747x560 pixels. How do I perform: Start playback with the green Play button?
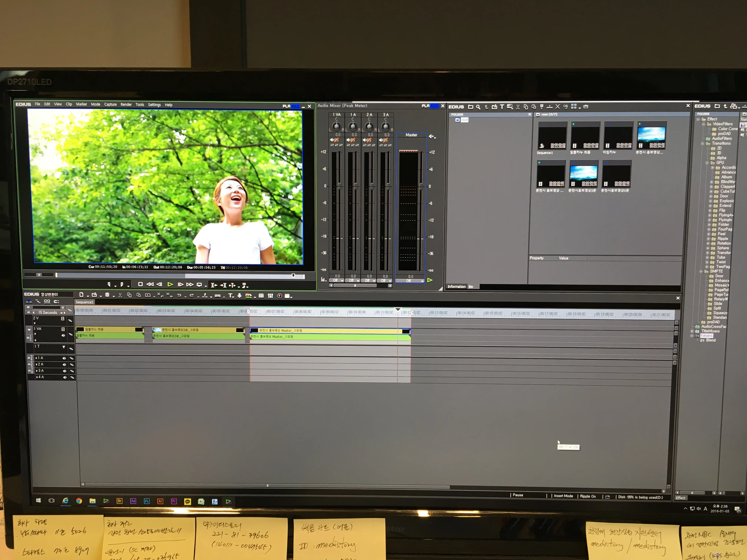point(170,285)
